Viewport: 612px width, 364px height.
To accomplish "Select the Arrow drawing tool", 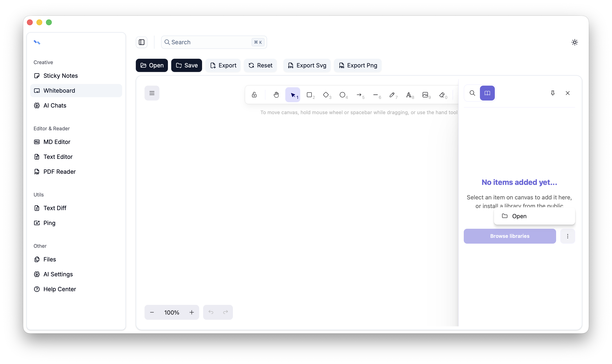I will click(x=359, y=95).
